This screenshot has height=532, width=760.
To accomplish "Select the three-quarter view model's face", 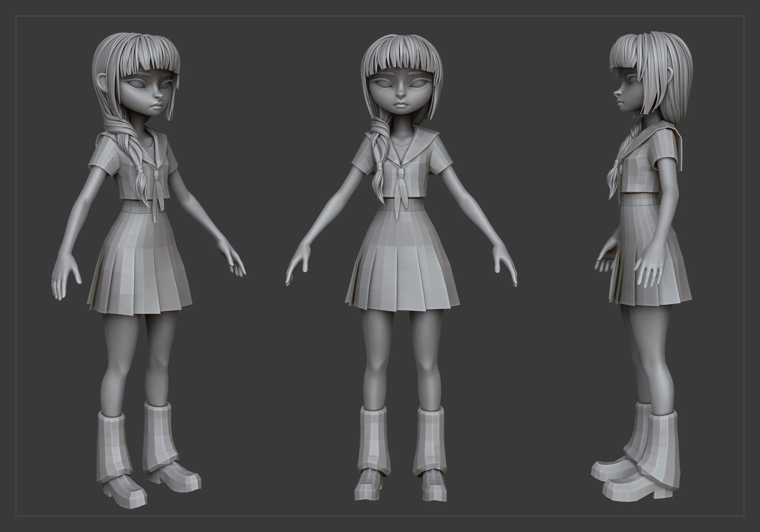I will coord(146,96).
